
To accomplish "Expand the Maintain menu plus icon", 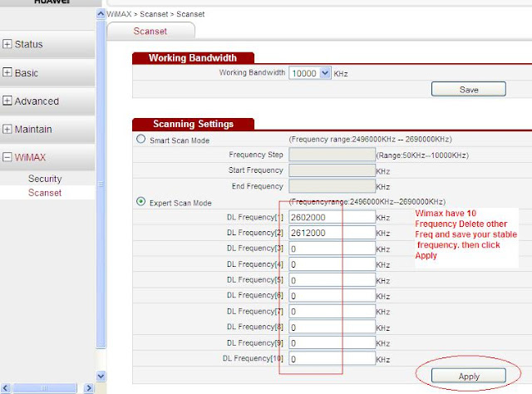I will click(x=7, y=129).
